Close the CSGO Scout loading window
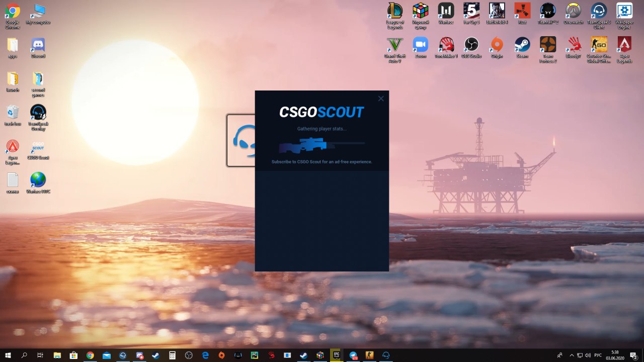The width and height of the screenshot is (644, 362). pos(381,99)
